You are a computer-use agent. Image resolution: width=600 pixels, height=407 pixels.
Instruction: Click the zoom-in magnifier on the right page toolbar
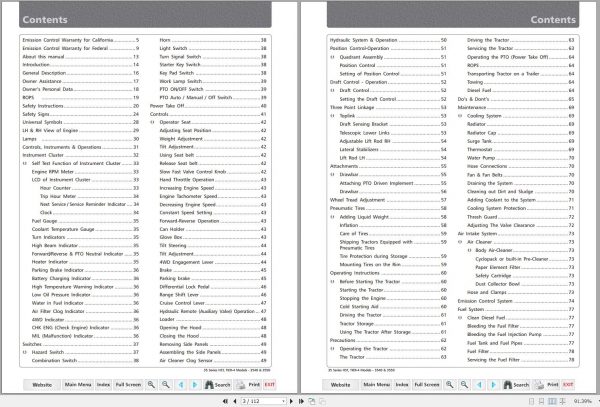(x=450, y=384)
